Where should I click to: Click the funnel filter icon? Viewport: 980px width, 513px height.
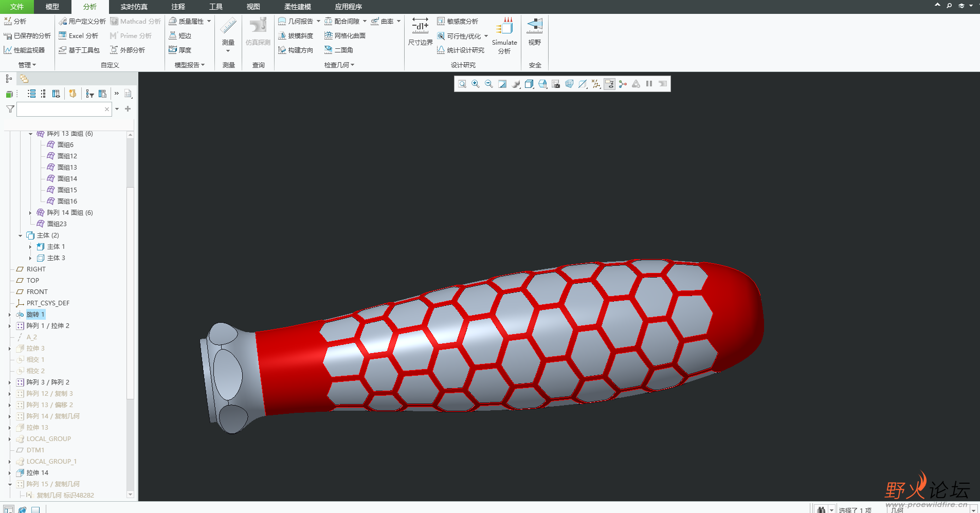pyautogui.click(x=10, y=109)
